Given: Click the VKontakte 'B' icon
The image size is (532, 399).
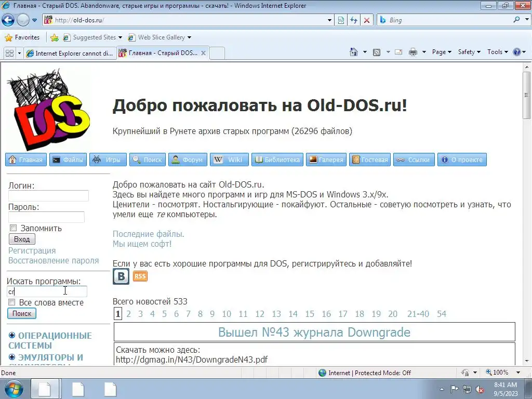Looking at the screenshot, I should click(x=121, y=276).
